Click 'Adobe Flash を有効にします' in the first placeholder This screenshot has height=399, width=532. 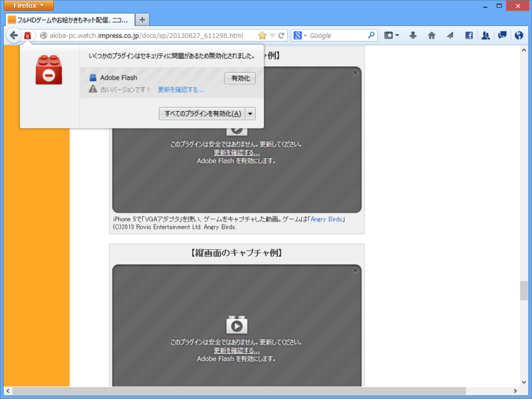click(236, 161)
